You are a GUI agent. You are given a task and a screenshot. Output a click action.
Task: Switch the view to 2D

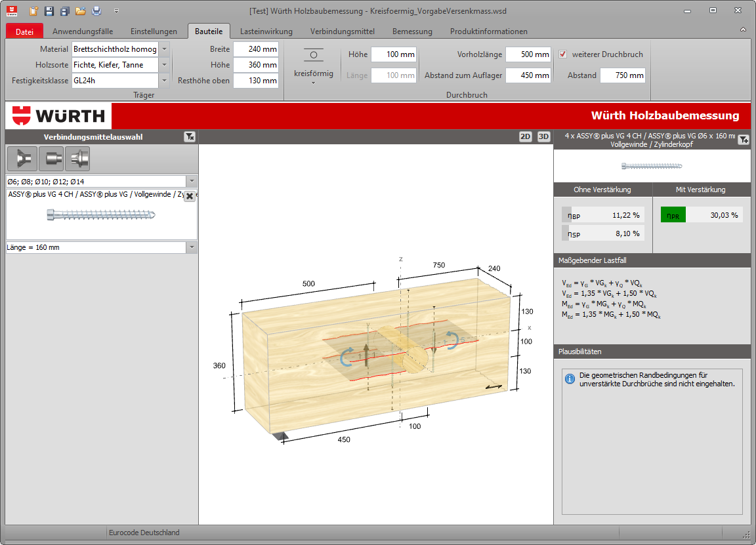(525, 136)
